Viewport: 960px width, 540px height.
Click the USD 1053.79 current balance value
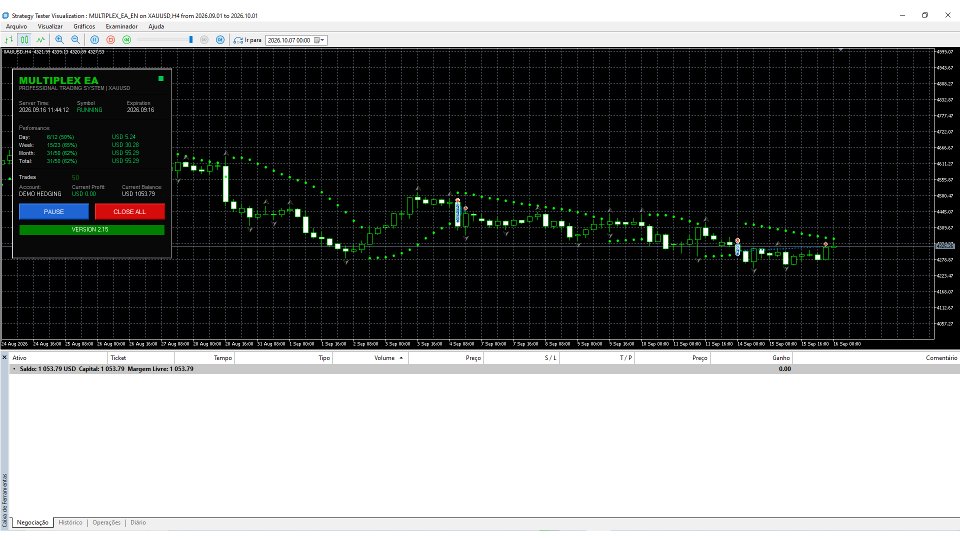click(x=138, y=194)
